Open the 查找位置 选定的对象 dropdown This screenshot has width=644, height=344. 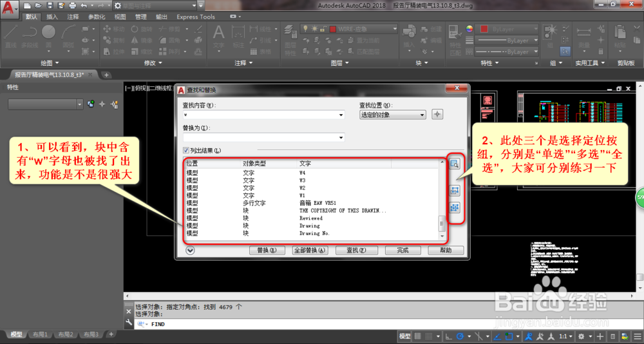click(x=392, y=115)
